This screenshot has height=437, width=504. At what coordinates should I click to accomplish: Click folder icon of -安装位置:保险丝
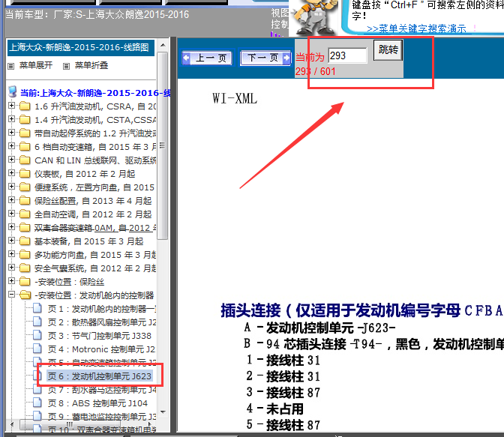pos(25,282)
